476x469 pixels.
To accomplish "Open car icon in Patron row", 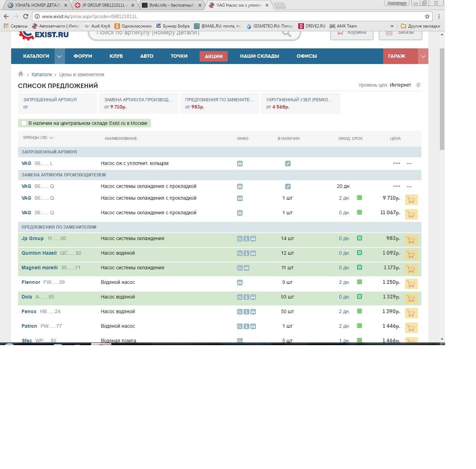I will [x=253, y=326].
